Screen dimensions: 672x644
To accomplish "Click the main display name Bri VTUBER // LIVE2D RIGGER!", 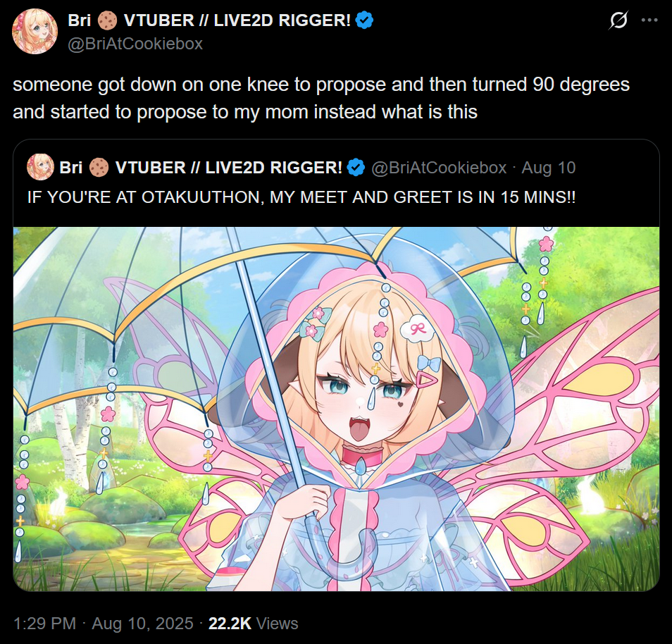I will pos(210,20).
